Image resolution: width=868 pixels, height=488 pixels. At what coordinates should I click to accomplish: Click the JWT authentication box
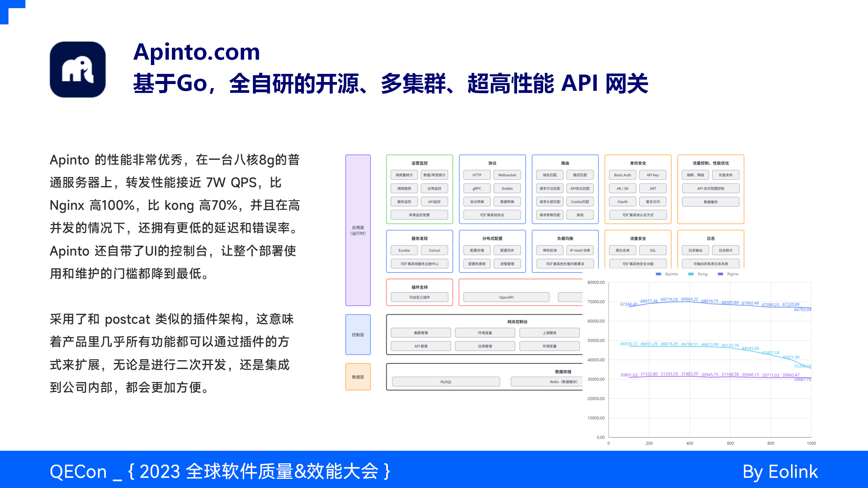[653, 188]
